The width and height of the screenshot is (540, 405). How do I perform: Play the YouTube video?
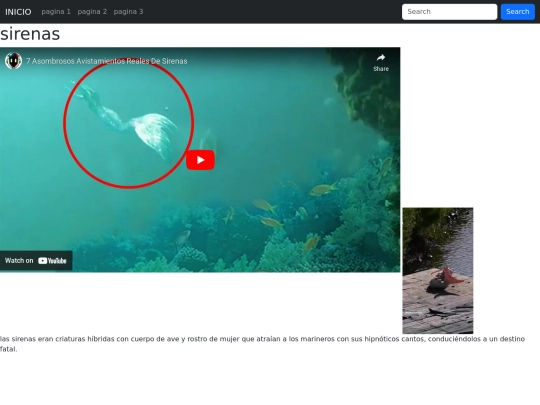point(200,160)
